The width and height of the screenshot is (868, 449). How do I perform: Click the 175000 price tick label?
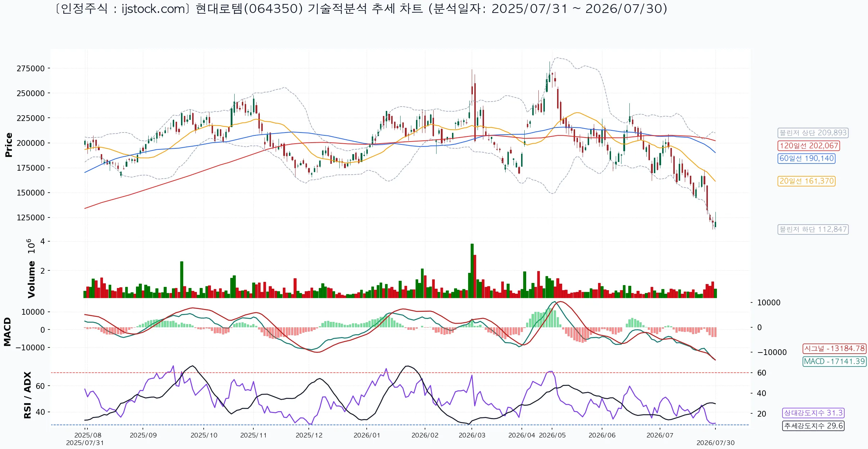[x=31, y=168]
